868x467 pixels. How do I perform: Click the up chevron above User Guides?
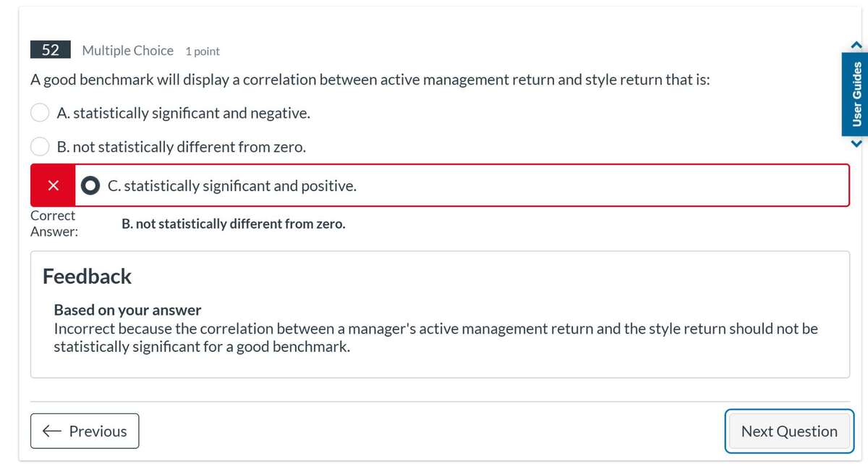[x=857, y=46]
